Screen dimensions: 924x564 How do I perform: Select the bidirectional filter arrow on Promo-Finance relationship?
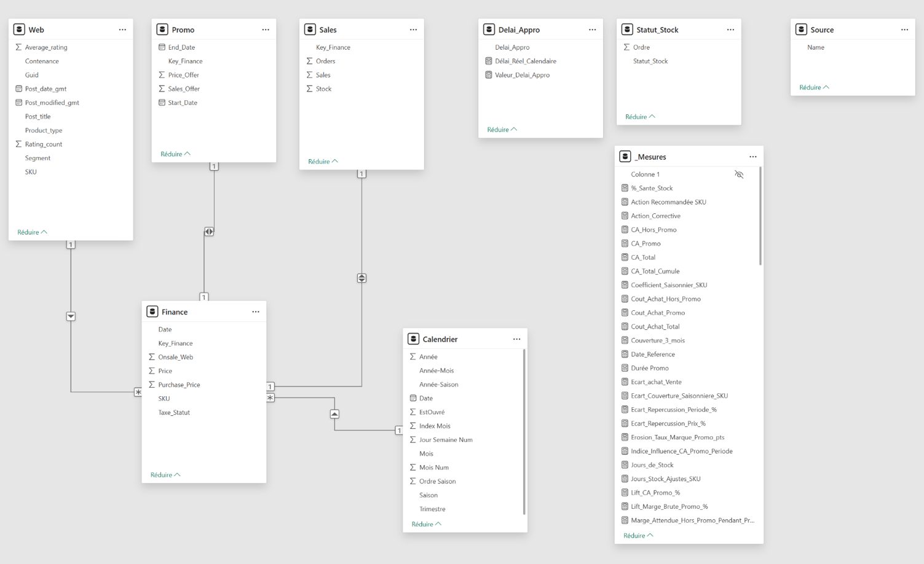click(x=209, y=232)
